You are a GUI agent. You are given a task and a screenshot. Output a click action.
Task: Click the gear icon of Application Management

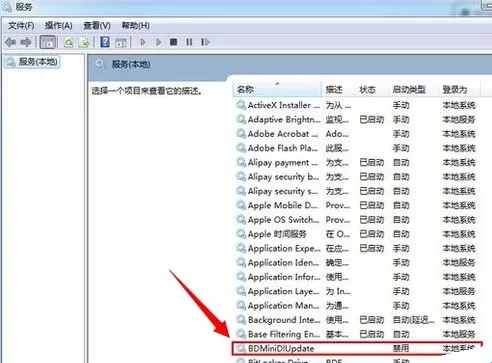click(x=241, y=306)
